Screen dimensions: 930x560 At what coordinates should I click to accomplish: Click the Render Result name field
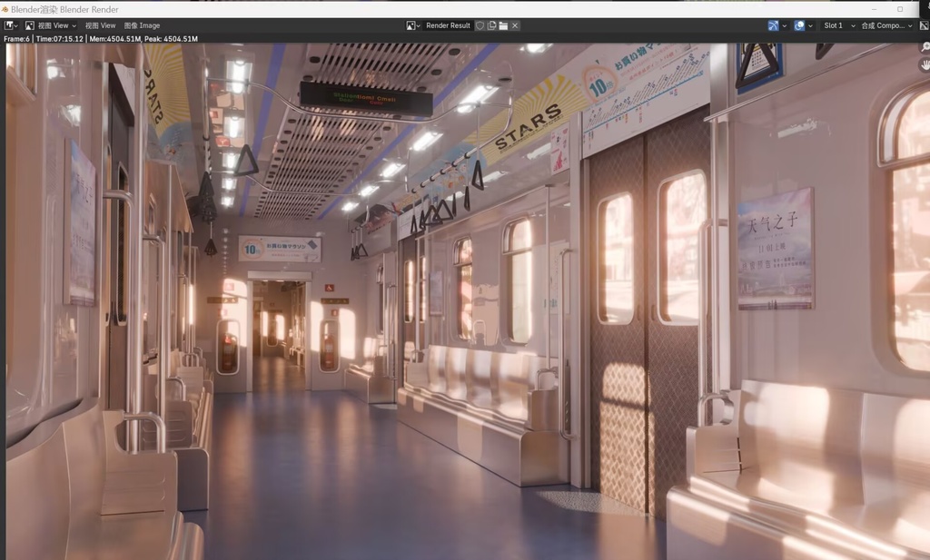click(x=448, y=25)
